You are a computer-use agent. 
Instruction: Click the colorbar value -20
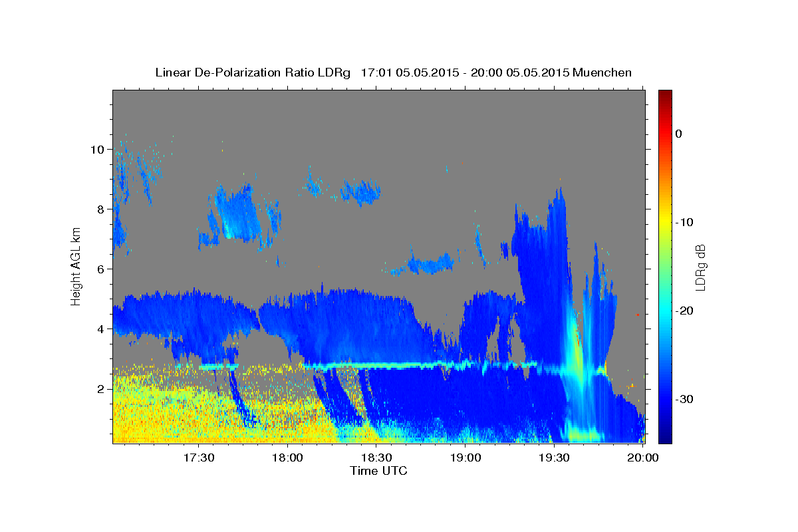pos(686,311)
